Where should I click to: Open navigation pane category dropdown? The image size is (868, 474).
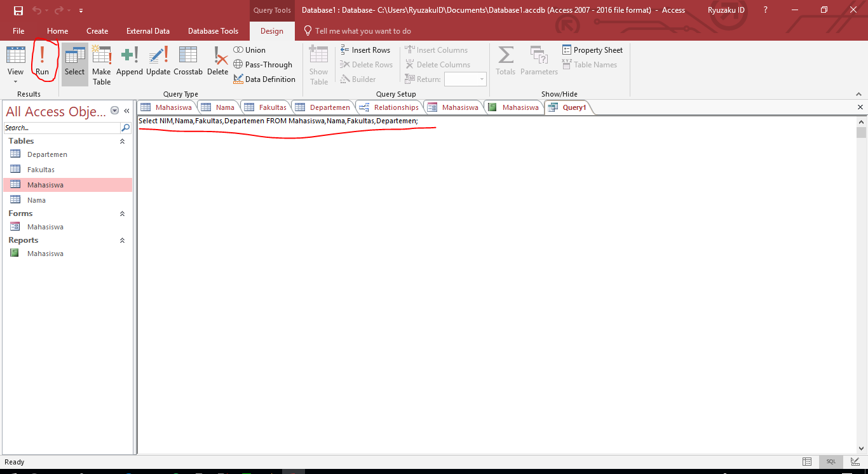click(115, 111)
